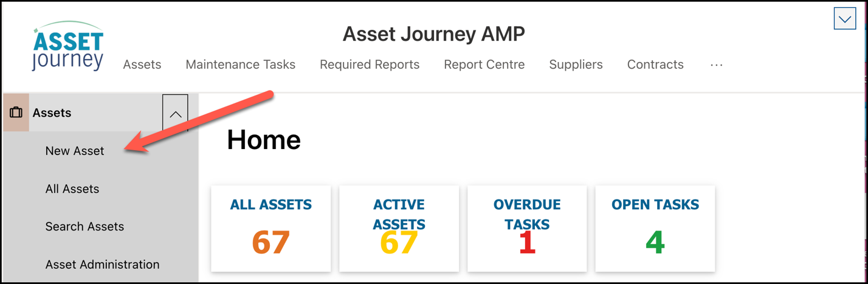Open the more options ellipsis menu

(x=717, y=64)
